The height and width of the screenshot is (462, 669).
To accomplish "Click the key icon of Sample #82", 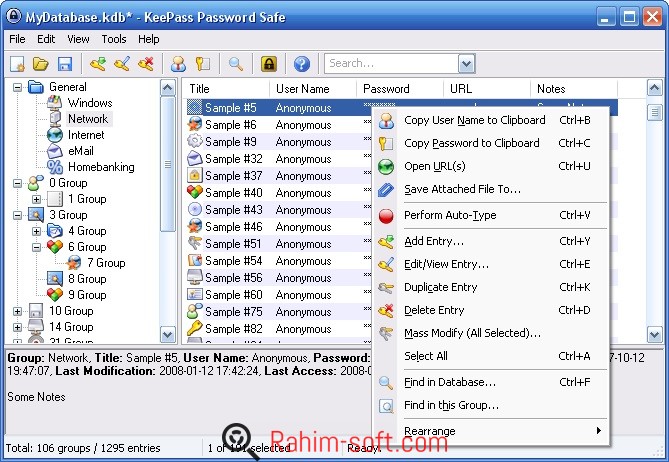I will click(195, 328).
